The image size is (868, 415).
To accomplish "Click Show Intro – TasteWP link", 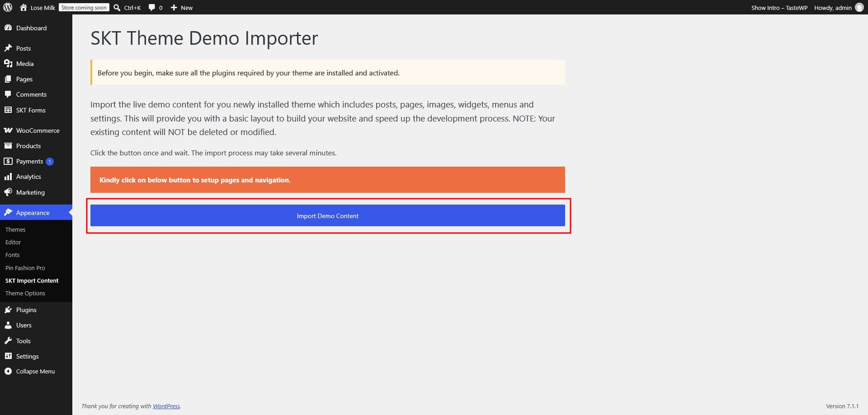I will (x=779, y=8).
